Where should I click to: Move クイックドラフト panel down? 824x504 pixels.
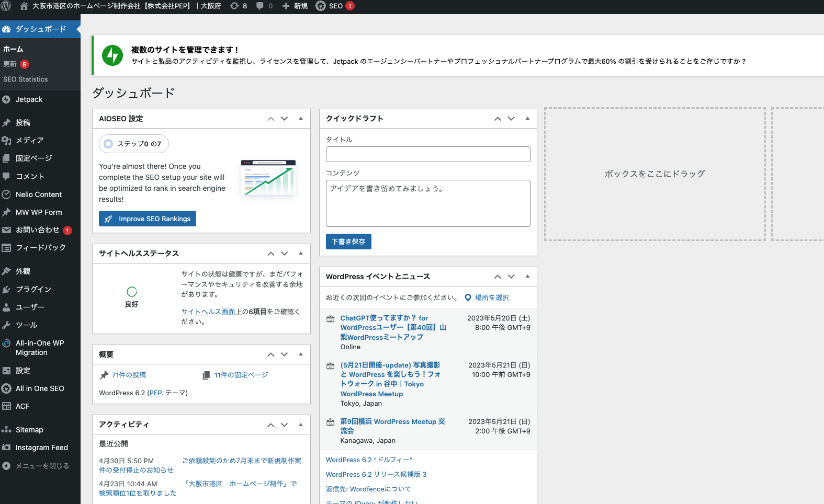511,119
